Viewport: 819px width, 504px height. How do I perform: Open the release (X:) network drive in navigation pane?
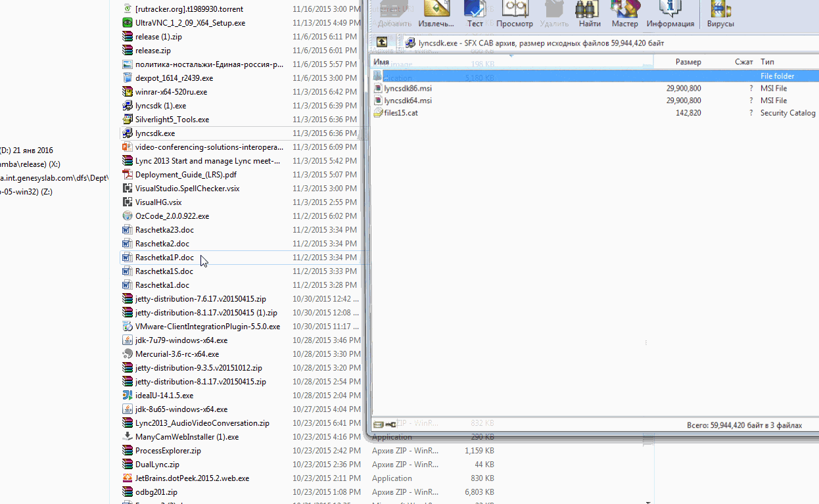coord(30,164)
